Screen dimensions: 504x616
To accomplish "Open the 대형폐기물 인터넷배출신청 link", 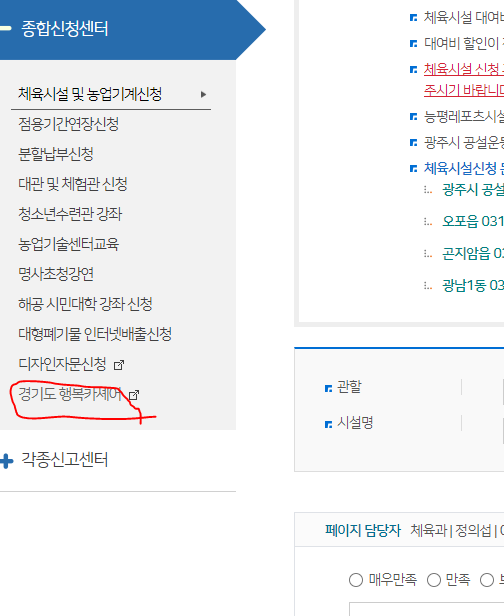I will (x=95, y=334).
